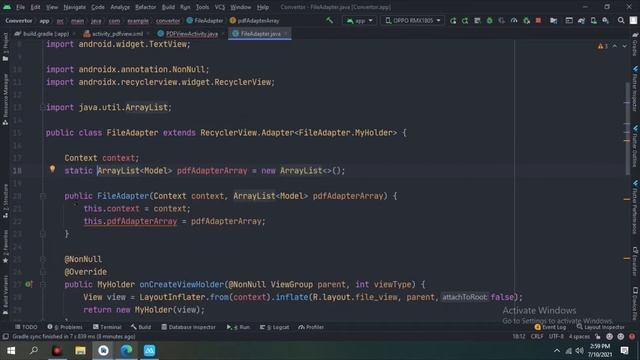Screen dimensions: 640x360
Task: Click the red Stop button
Action: [x=538, y=20]
